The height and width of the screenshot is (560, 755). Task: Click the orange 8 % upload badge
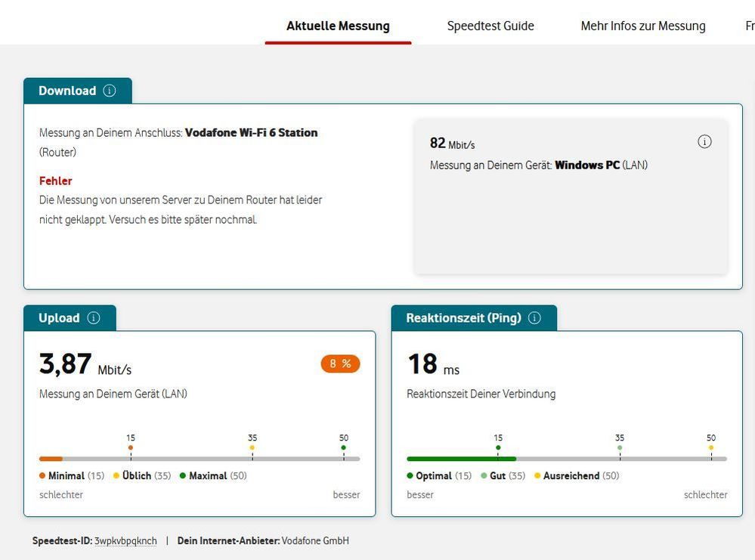(x=340, y=364)
